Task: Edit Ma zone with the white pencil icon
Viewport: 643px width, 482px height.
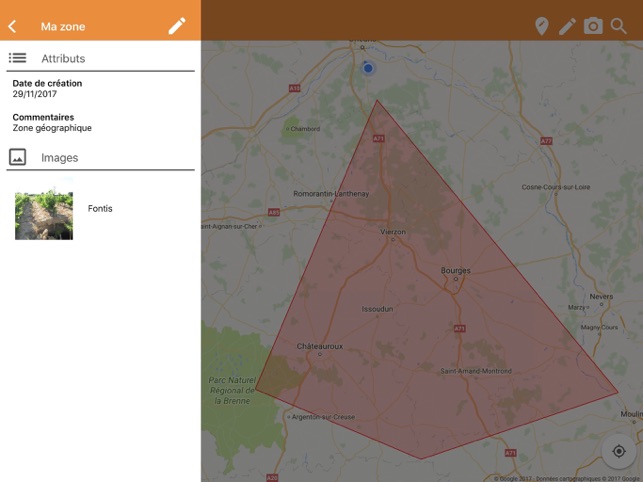Action: coord(177,26)
